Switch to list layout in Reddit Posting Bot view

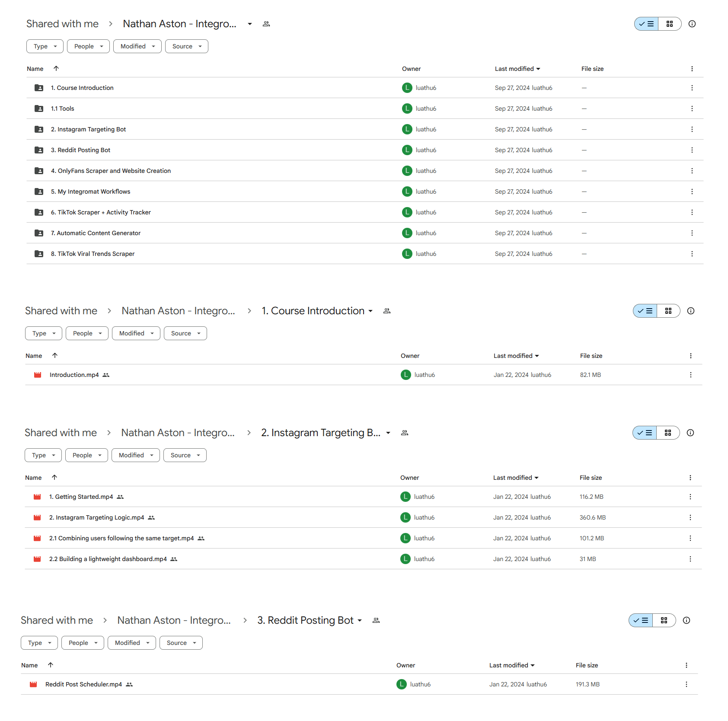(641, 620)
